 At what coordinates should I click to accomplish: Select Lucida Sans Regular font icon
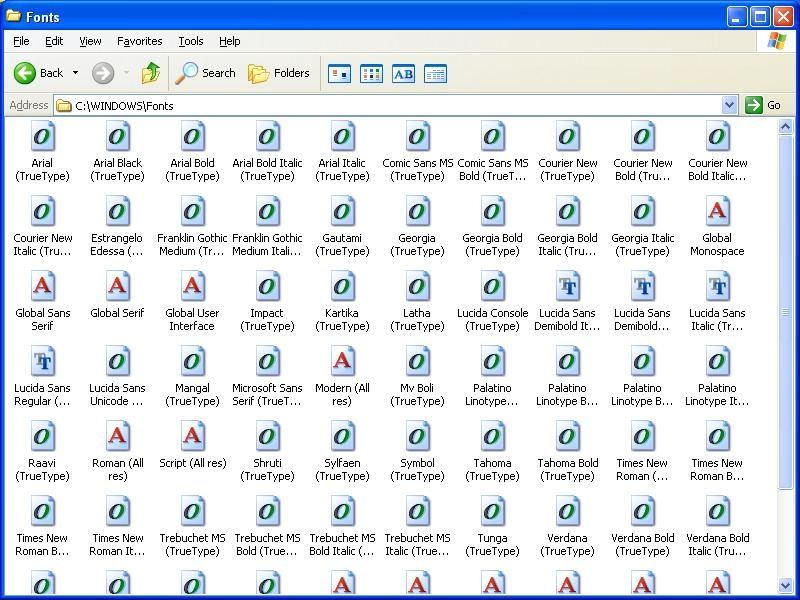[x=42, y=377]
